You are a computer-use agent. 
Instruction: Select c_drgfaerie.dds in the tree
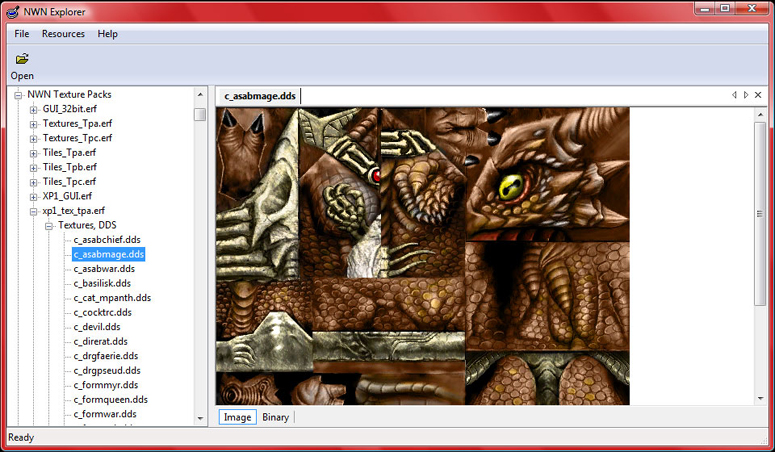[106, 356]
